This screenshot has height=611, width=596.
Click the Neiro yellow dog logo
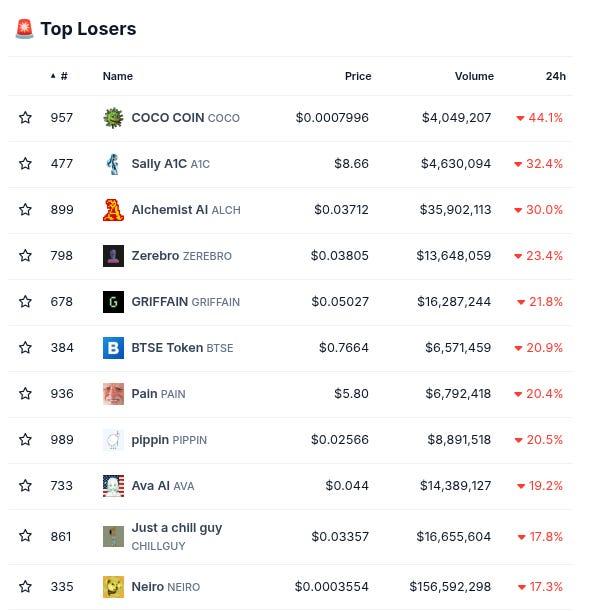tap(113, 586)
